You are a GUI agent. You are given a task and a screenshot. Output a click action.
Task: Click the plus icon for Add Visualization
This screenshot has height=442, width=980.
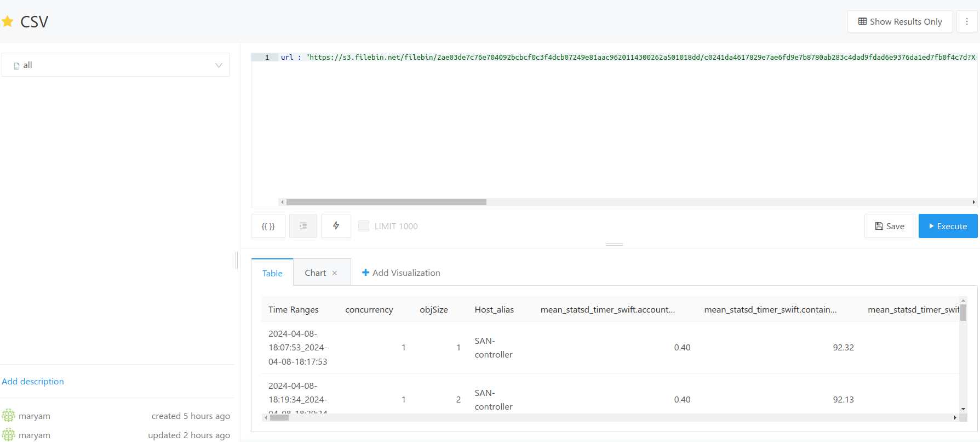click(x=365, y=273)
